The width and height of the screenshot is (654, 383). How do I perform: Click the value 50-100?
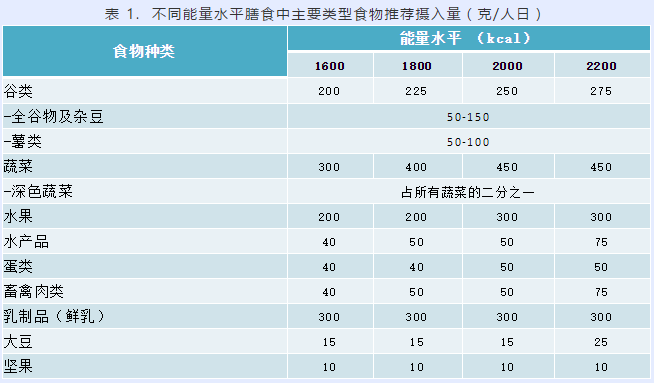(468, 142)
